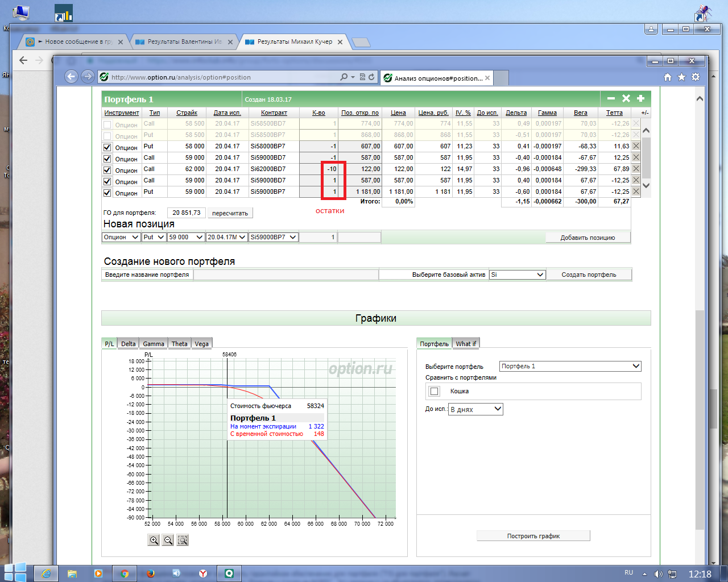Open the Опцион instrument dropdown in Новая позиция

121,237
